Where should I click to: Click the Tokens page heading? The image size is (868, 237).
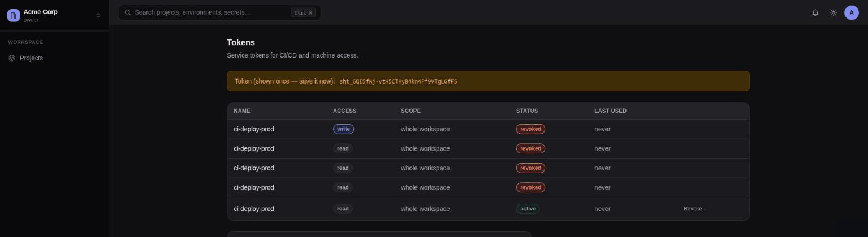pyautogui.click(x=241, y=43)
